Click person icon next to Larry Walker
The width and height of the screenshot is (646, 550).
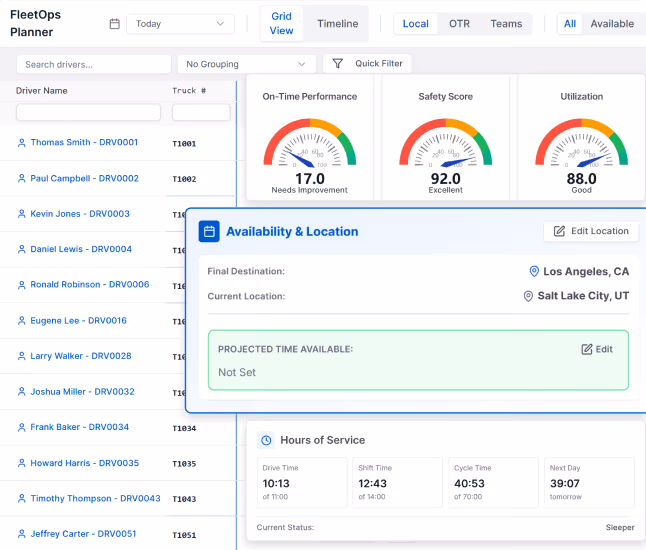pyautogui.click(x=21, y=356)
